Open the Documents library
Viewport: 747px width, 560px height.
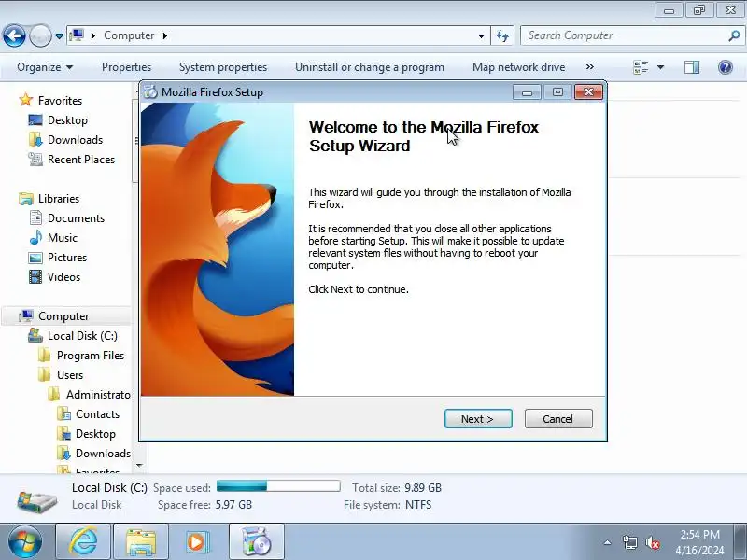tap(76, 218)
